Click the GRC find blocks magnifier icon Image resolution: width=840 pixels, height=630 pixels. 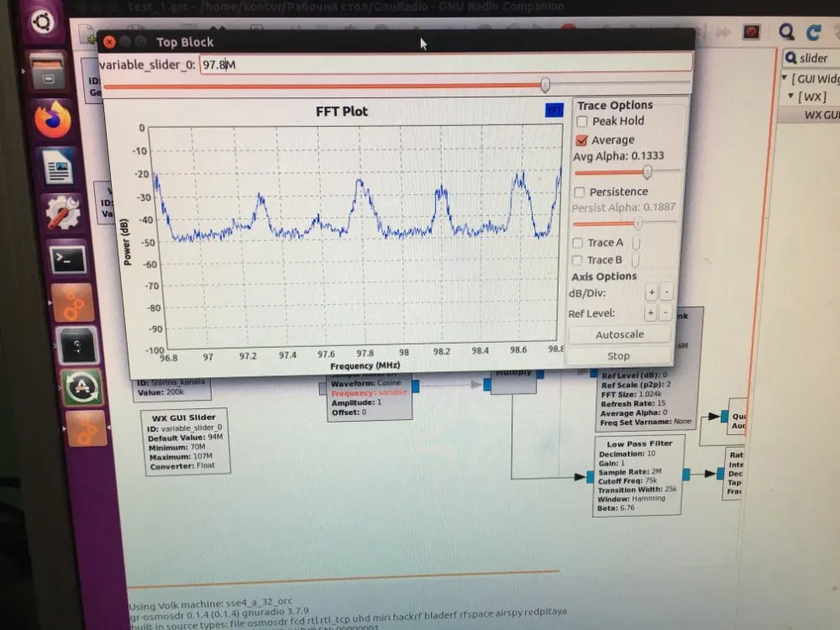point(786,32)
